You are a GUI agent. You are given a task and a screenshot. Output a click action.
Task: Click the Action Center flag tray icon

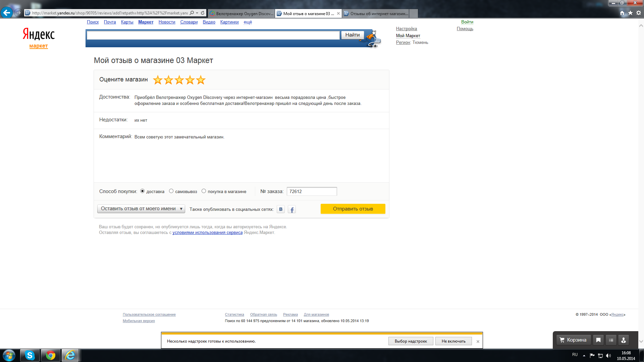pos(592,356)
